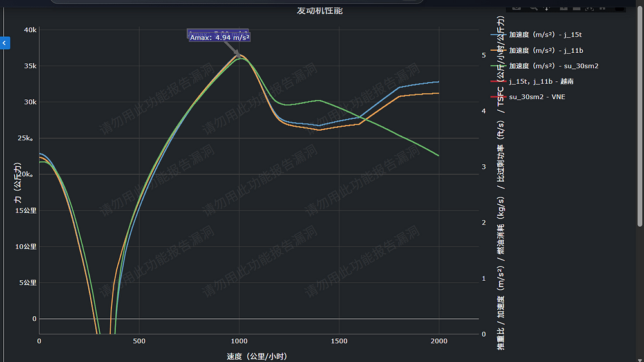
Task: Toggle the 'j_15t, j_11b - 越南' legend entry
Action: 541,81
